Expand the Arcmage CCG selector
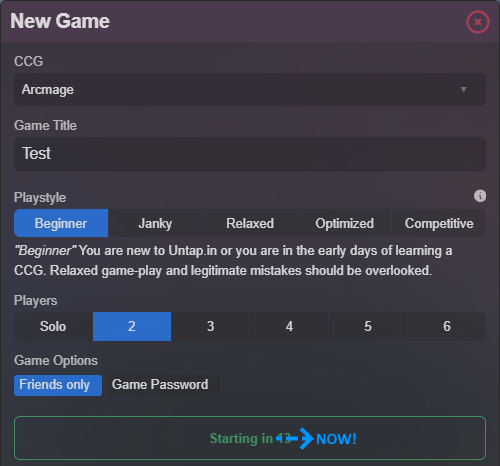500x466 pixels. [250, 89]
